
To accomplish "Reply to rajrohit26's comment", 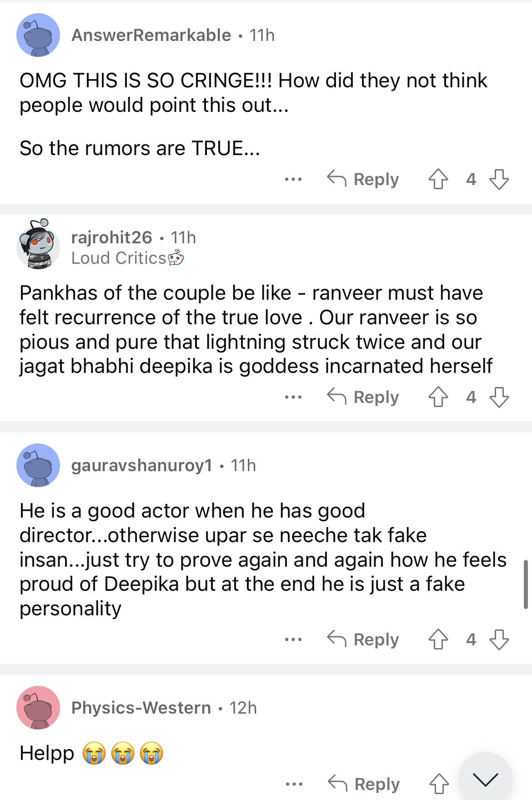I will point(363,397).
